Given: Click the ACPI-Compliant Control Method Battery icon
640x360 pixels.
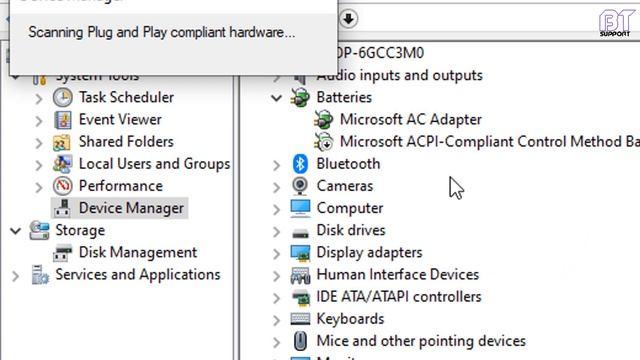Looking at the screenshot, I should coord(324,142).
